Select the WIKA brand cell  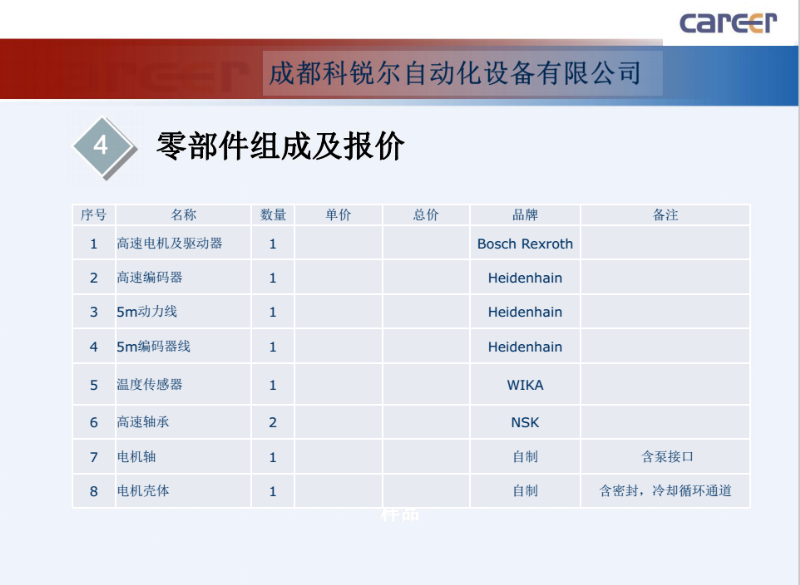(525, 385)
